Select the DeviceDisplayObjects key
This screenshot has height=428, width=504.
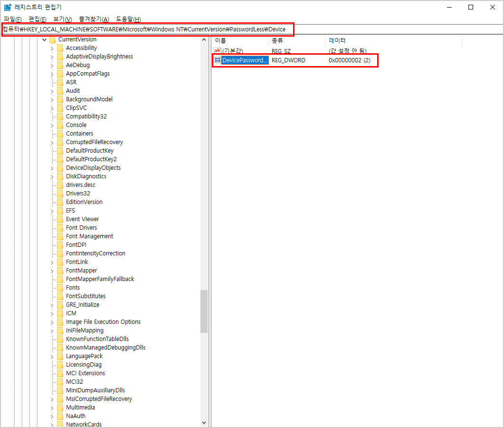coord(93,168)
